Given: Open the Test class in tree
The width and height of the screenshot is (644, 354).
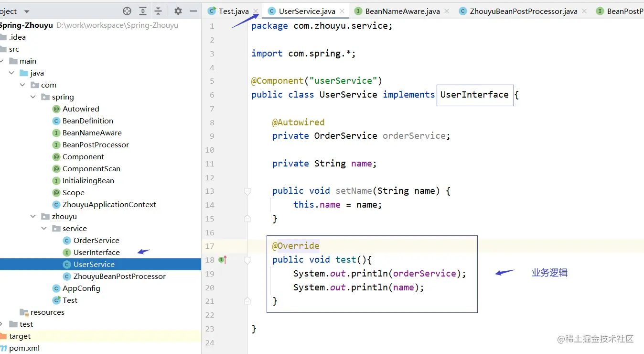Looking at the screenshot, I should click(x=70, y=300).
